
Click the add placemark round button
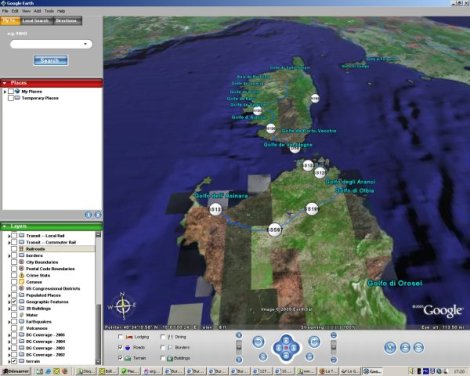point(390,347)
